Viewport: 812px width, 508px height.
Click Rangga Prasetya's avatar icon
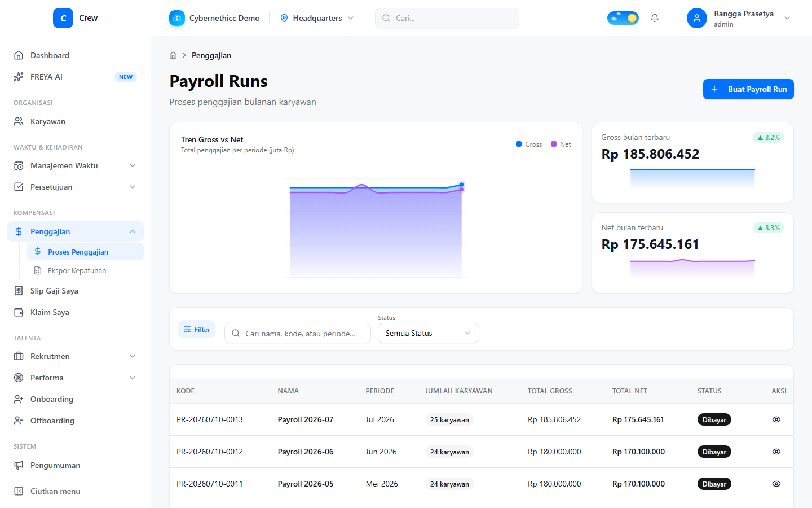pos(697,18)
